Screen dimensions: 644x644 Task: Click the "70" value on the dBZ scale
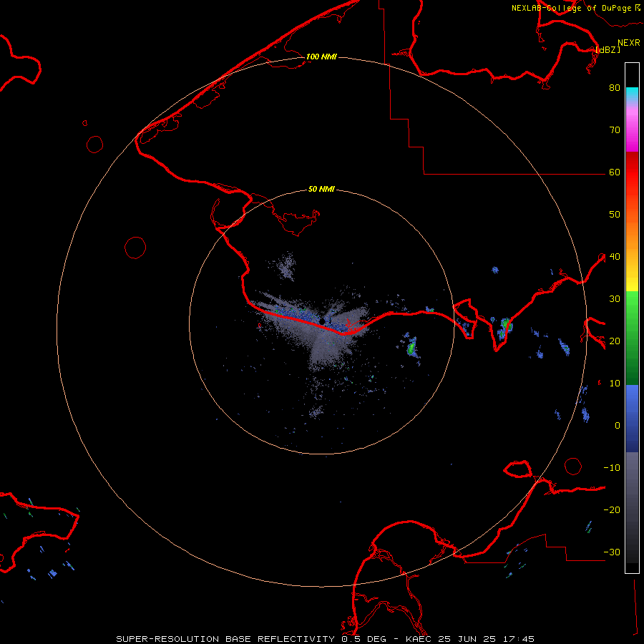[615, 130]
